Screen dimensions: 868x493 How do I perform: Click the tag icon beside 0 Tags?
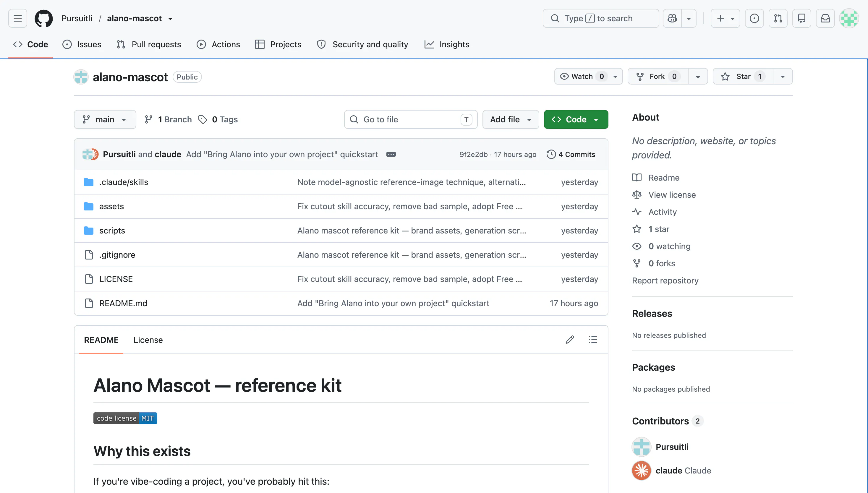coord(203,119)
